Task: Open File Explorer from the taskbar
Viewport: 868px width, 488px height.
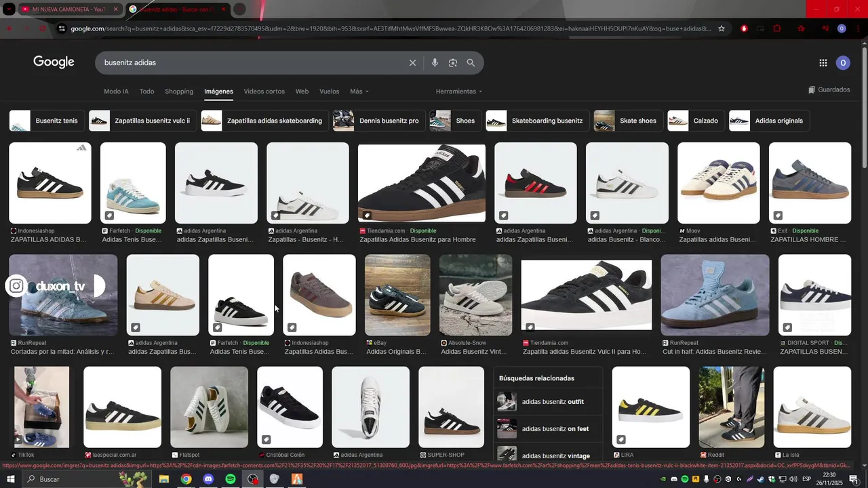Action: [163, 479]
